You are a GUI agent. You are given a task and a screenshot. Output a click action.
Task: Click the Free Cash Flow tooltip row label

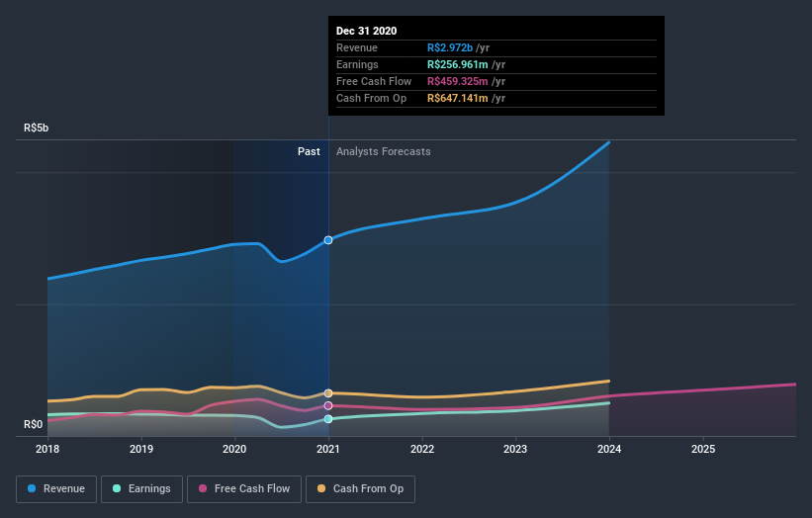click(374, 81)
